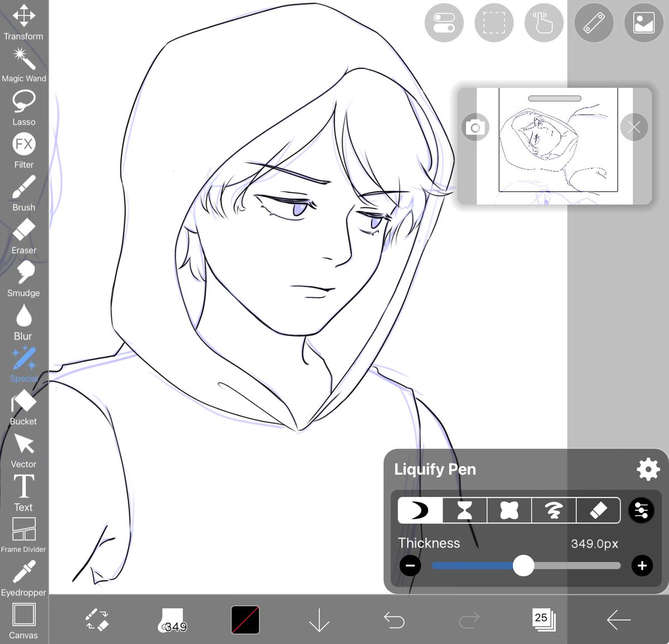Image resolution: width=669 pixels, height=644 pixels.
Task: Open the Canvas tool
Action: click(x=23, y=621)
